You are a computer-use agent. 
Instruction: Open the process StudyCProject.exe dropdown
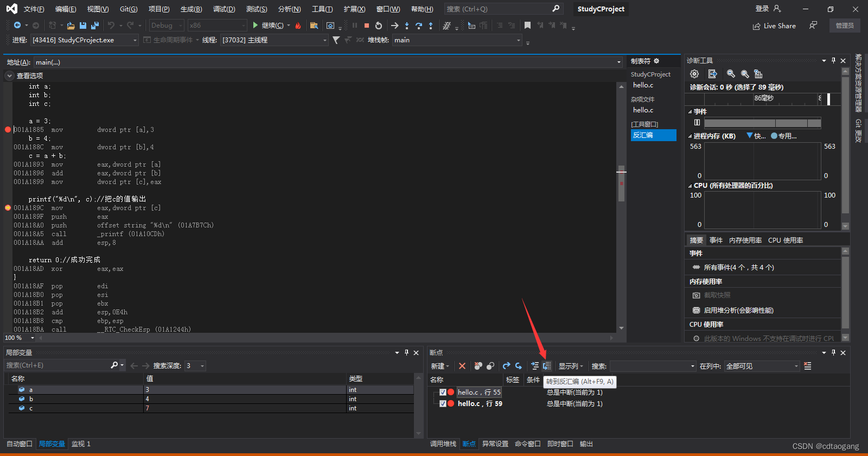[x=85, y=40]
